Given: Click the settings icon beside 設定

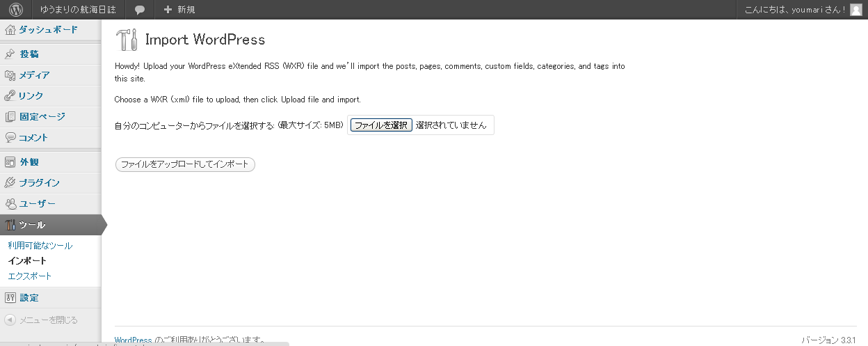Looking at the screenshot, I should pyautogui.click(x=10, y=297).
